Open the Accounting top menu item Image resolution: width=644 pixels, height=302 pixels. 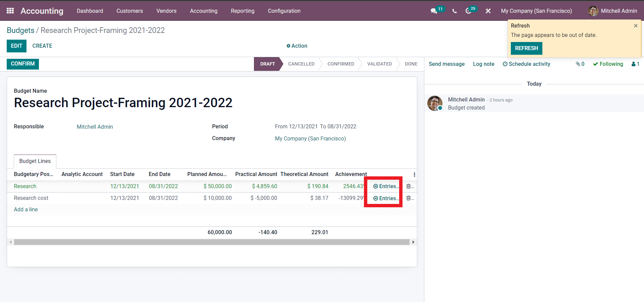click(x=204, y=11)
